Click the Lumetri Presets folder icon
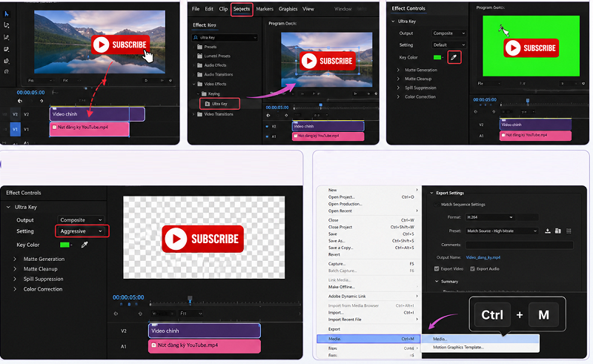 [x=199, y=56]
